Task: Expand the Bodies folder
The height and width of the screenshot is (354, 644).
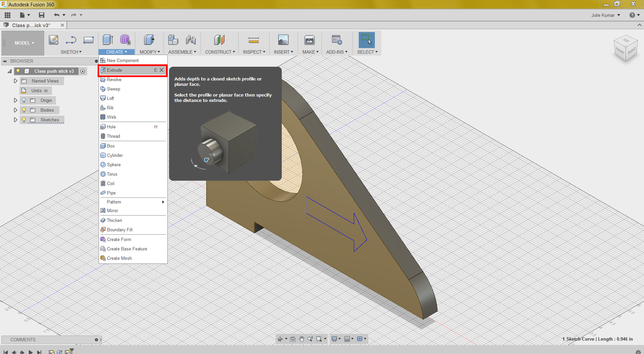Action: pyautogui.click(x=15, y=110)
